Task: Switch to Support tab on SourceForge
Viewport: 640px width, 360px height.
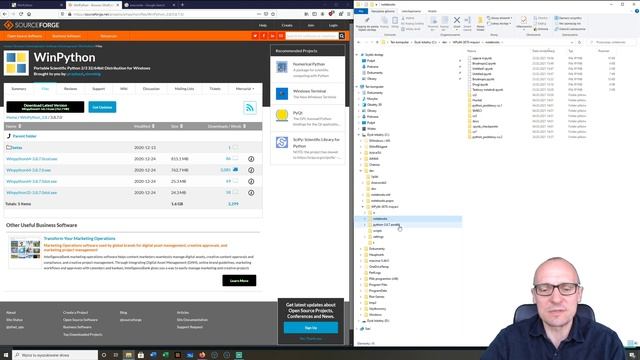Action: tap(98, 89)
